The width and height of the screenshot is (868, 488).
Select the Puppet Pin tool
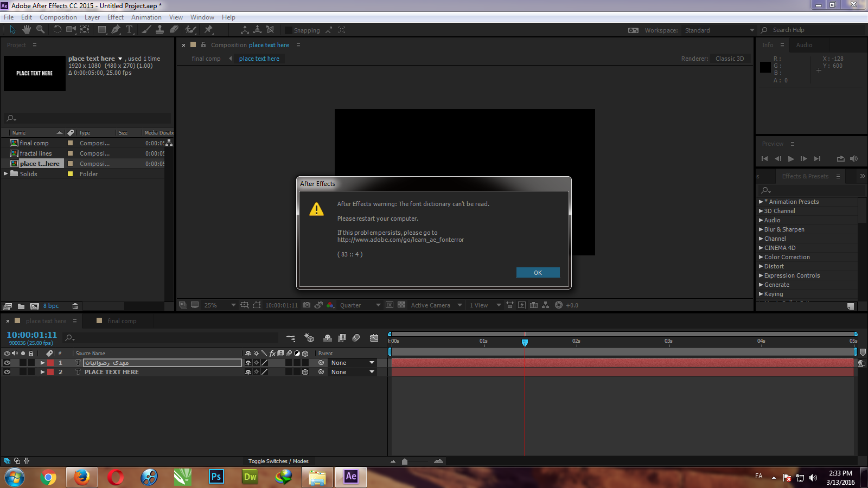(208, 30)
